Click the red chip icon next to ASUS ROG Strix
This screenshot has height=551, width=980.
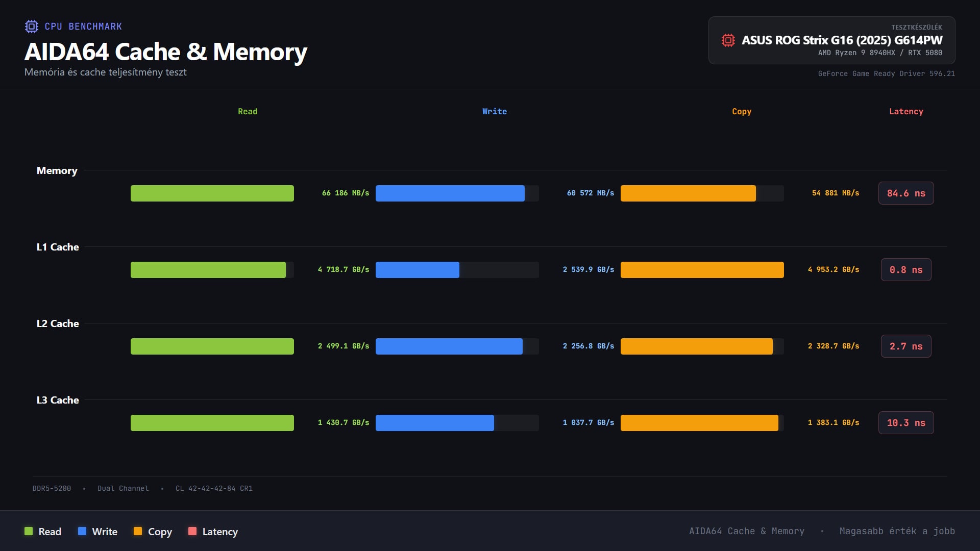728,40
